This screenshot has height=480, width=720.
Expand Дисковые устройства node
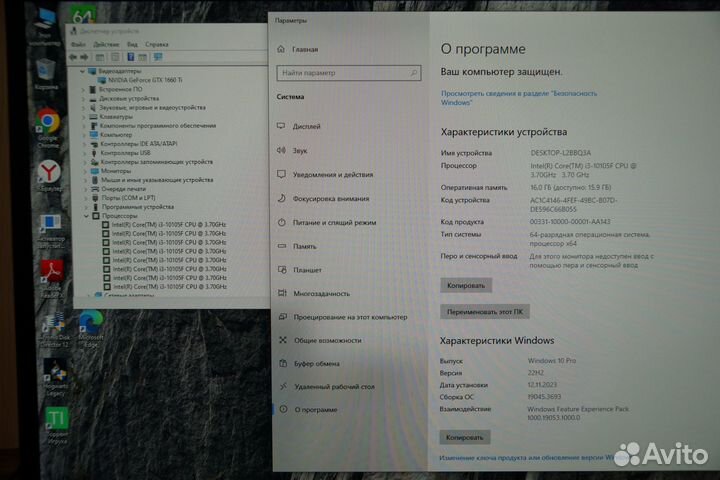[83, 98]
